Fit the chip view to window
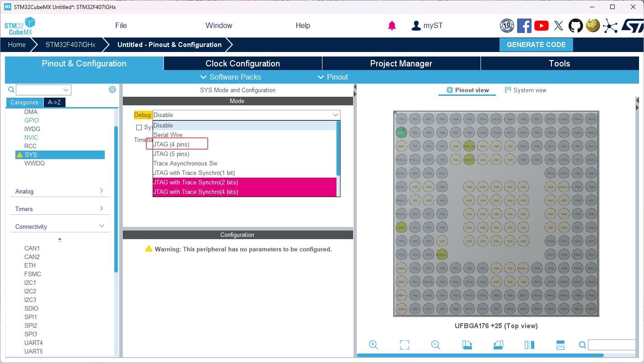Screen dimensions: 644x363 (405, 345)
